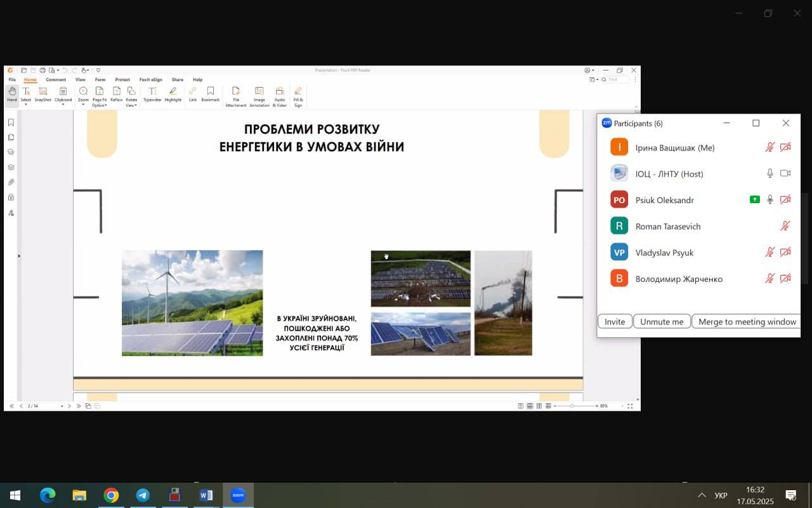Screen dimensions: 812x508
Task: Activate the SnapShot tool
Action: pos(43,95)
